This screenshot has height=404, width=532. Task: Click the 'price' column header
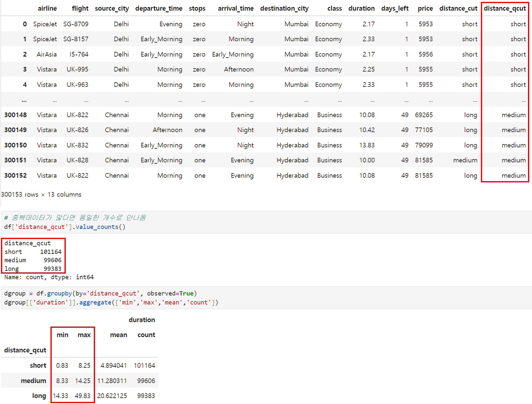425,8
